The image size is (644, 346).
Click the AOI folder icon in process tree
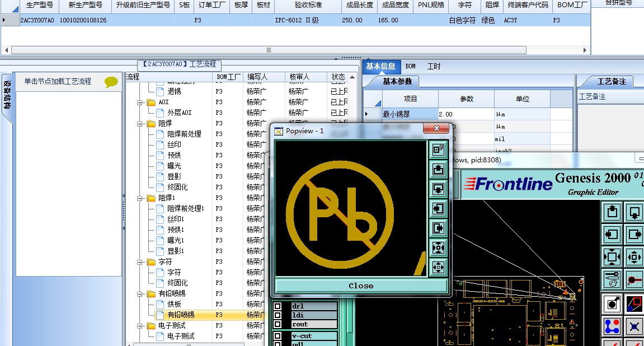[151, 102]
